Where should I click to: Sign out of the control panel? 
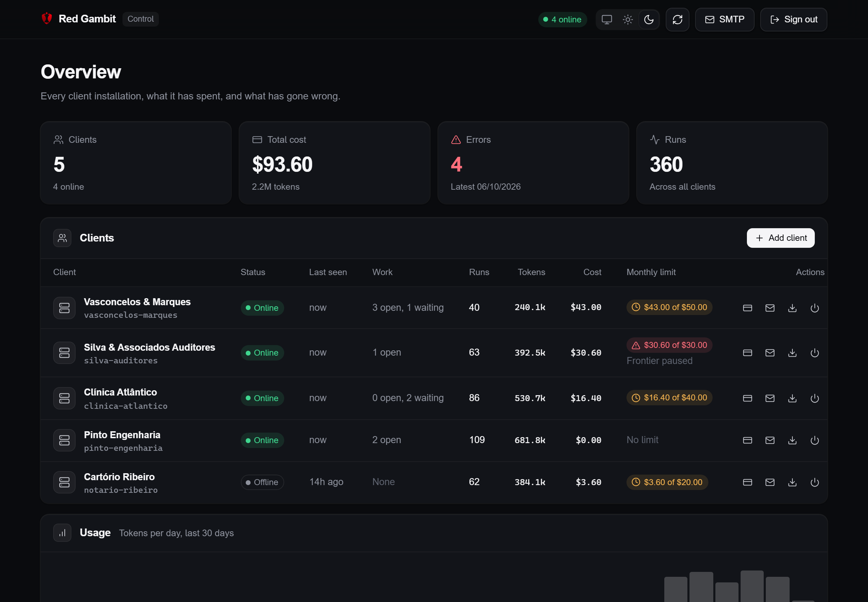tap(794, 20)
